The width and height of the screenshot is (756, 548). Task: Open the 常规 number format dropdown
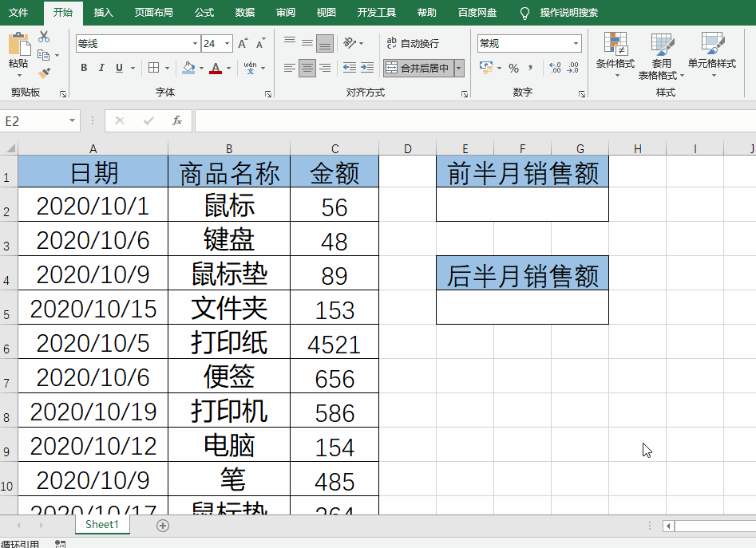pos(576,43)
